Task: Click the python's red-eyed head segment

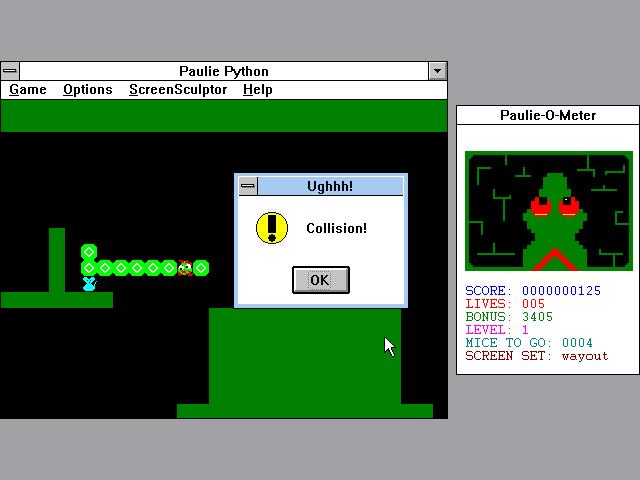Action: (x=185, y=268)
